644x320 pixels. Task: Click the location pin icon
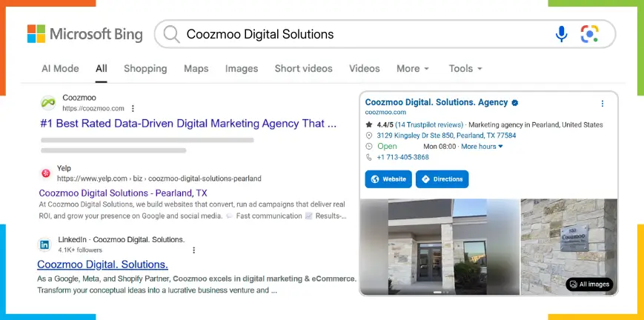(x=369, y=136)
